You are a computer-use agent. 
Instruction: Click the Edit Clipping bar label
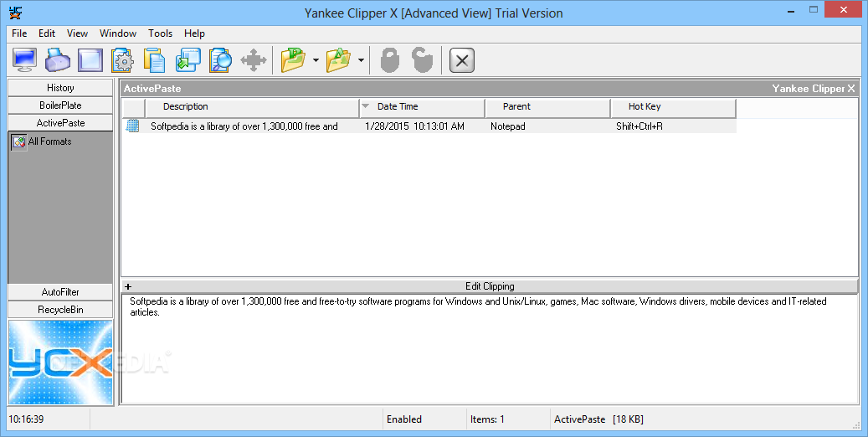[490, 286]
